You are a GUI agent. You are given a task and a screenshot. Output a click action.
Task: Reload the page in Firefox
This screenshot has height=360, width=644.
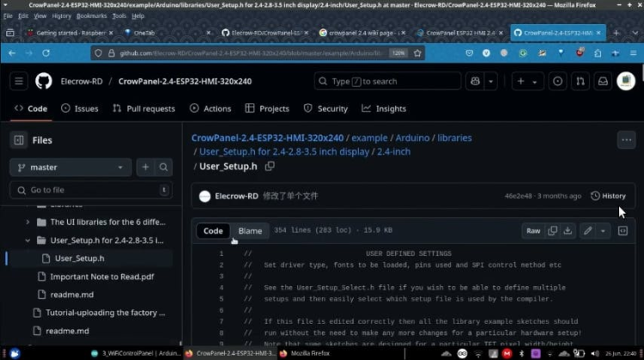pos(46,53)
